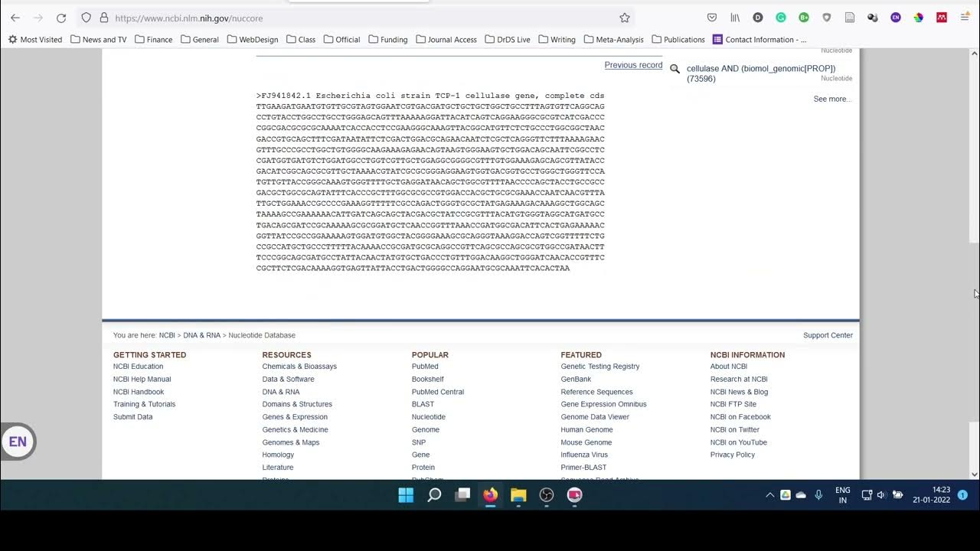This screenshot has width=980, height=551.
Task: Open the Finance bookmarks folder
Action: point(153,40)
